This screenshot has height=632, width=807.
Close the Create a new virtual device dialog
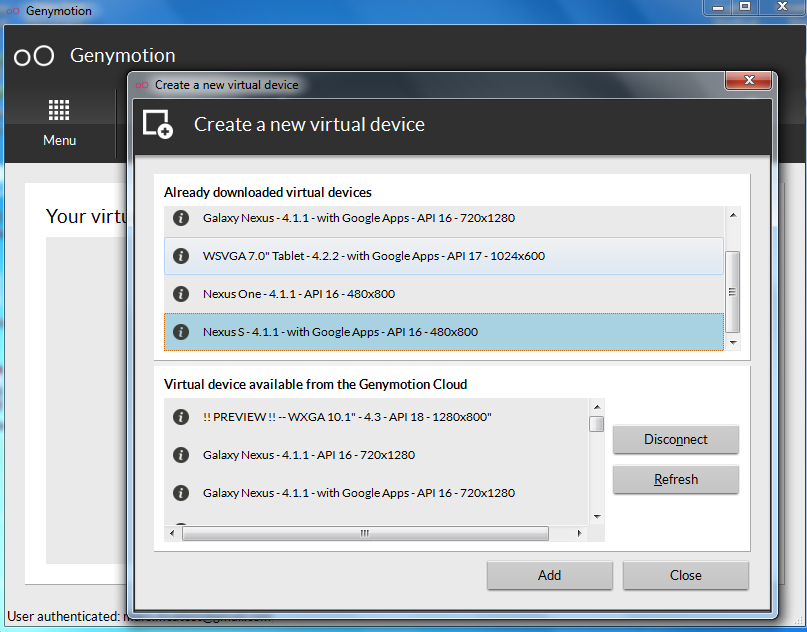(752, 83)
